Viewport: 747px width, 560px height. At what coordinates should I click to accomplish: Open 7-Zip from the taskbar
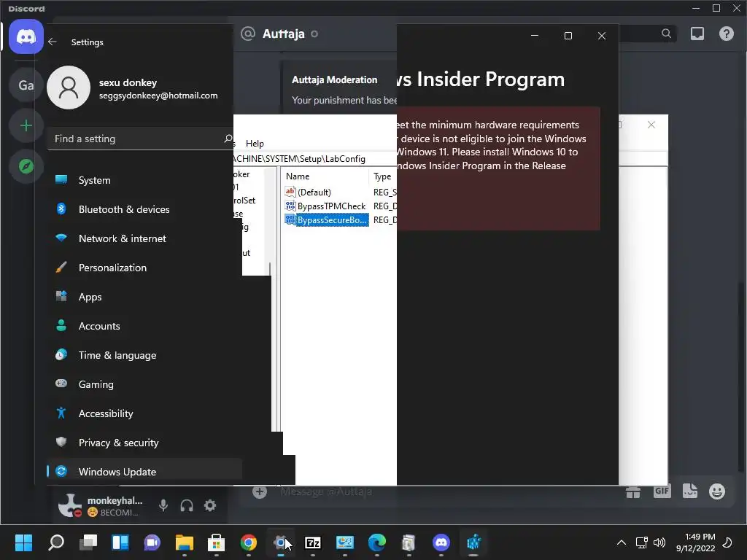(312, 542)
